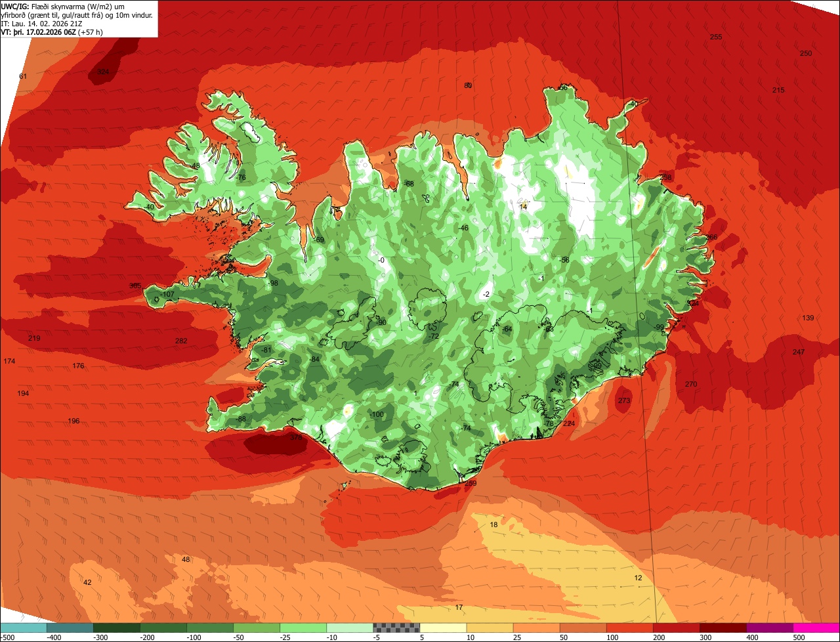Click the checkered legend swatch between -5 and 5

pyautogui.click(x=396, y=628)
